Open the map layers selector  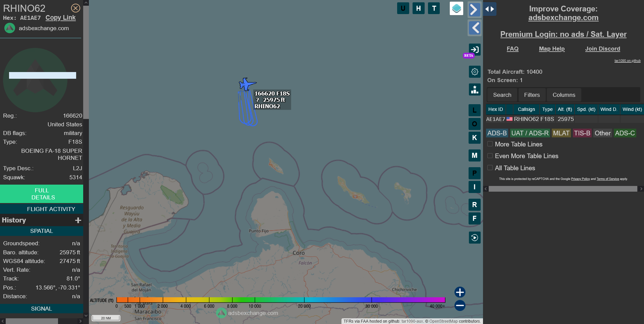tap(456, 8)
